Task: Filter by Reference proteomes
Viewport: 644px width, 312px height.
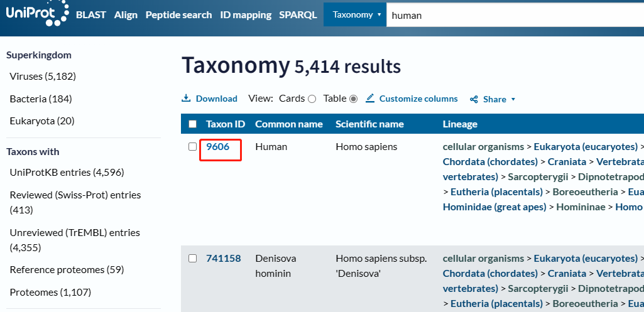Action: click(x=67, y=270)
